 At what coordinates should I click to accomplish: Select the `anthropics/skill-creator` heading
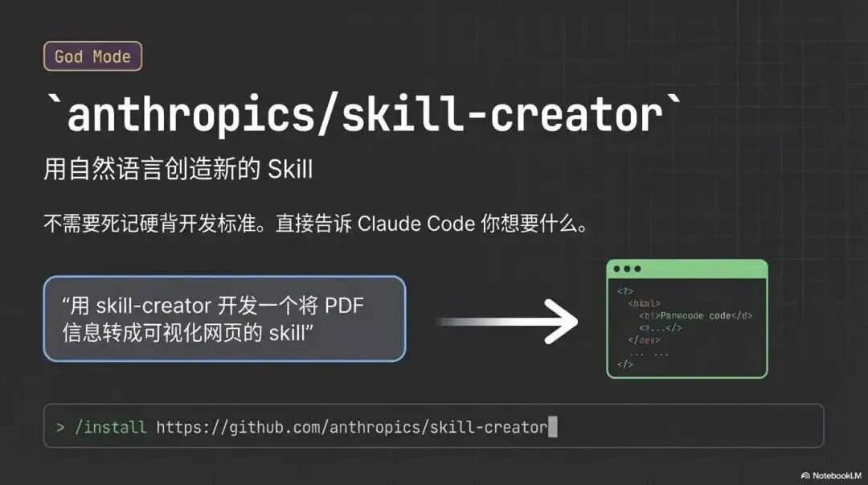[363, 113]
